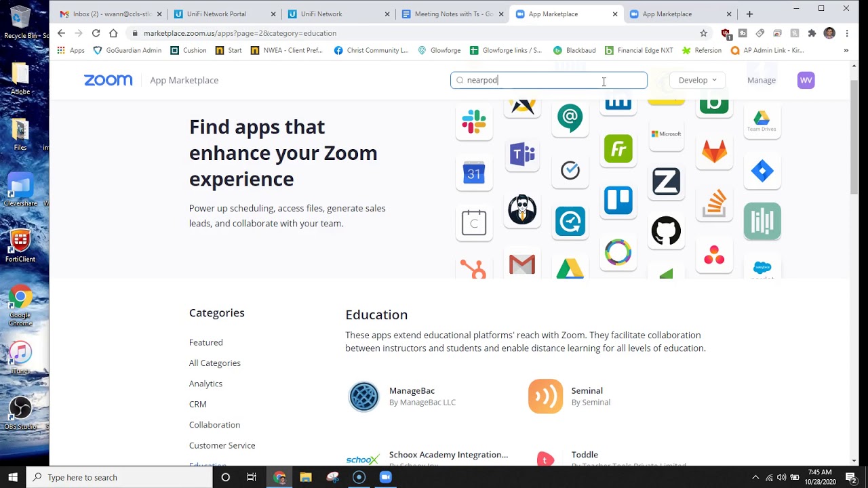This screenshot has height=488, width=868.
Task: Open the Seminal app listing title
Action: pyautogui.click(x=587, y=390)
